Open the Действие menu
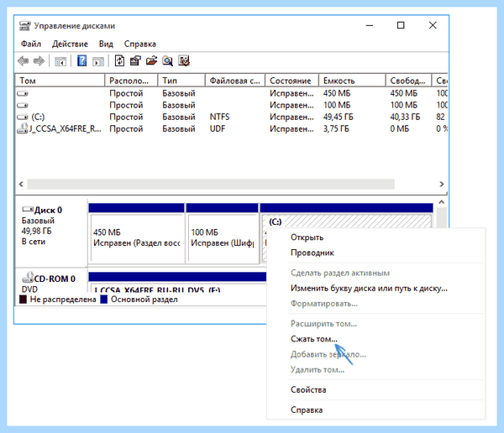504x433 pixels. point(70,44)
